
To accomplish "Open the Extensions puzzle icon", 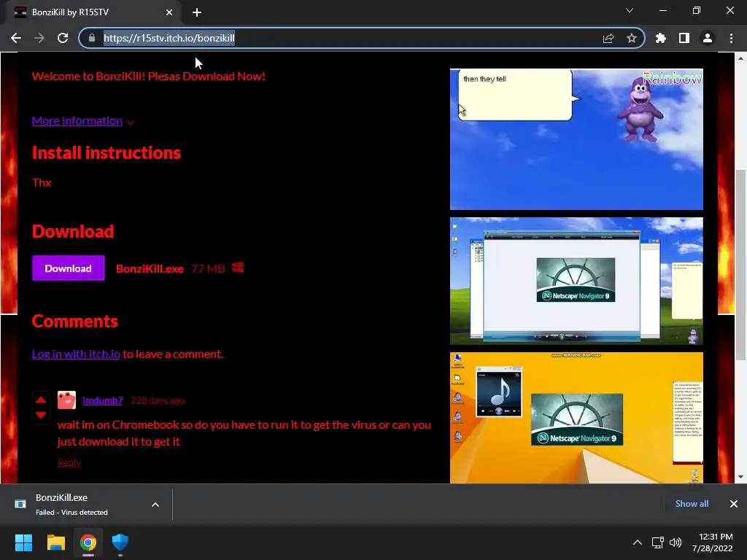I will 661,38.
